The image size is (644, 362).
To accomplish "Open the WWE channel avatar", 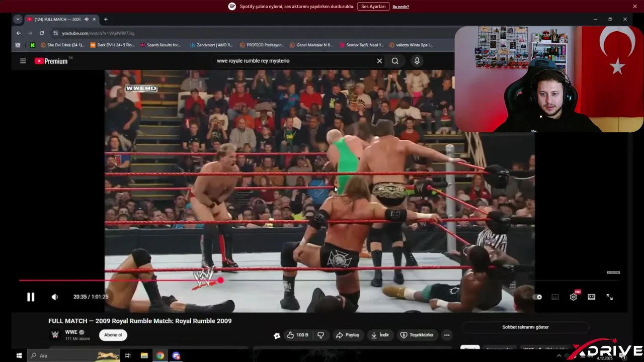I will click(x=55, y=335).
